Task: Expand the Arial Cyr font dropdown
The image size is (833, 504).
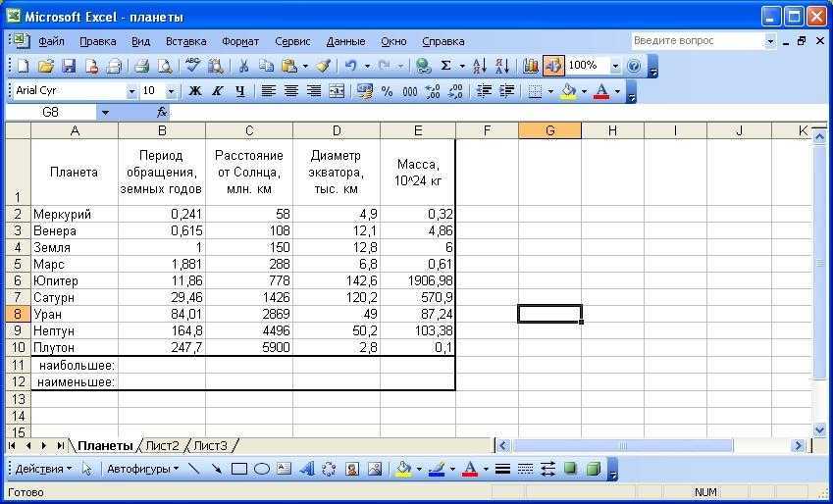Action: 131,92
